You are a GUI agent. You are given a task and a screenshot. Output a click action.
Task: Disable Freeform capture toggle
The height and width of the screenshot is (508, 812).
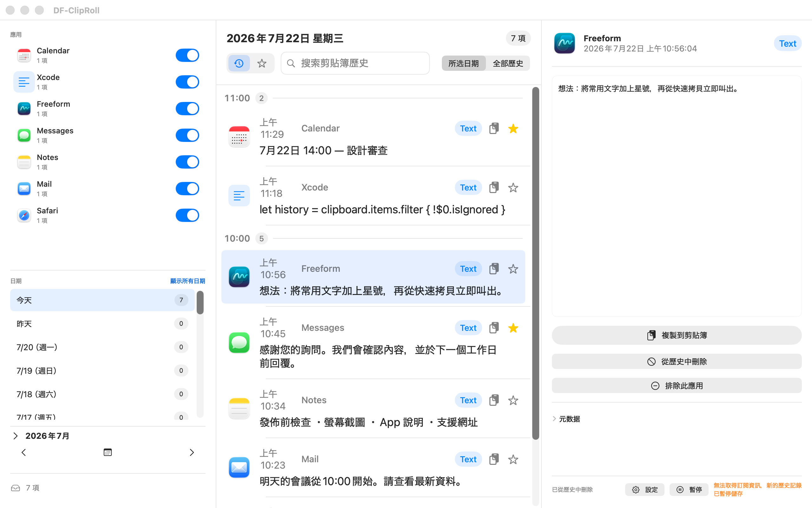coord(187,109)
